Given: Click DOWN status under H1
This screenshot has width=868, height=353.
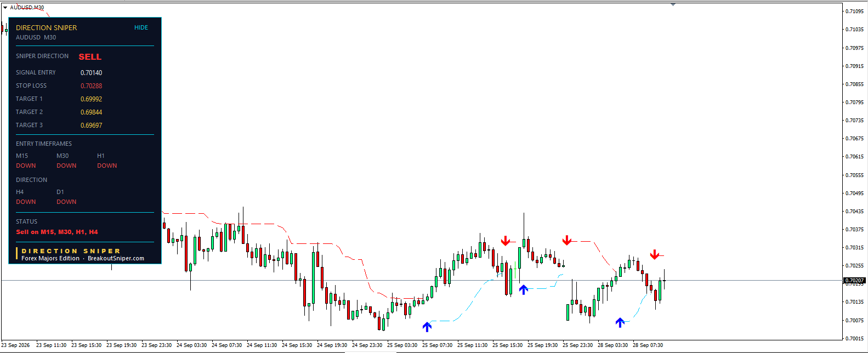Looking at the screenshot, I should point(107,166).
